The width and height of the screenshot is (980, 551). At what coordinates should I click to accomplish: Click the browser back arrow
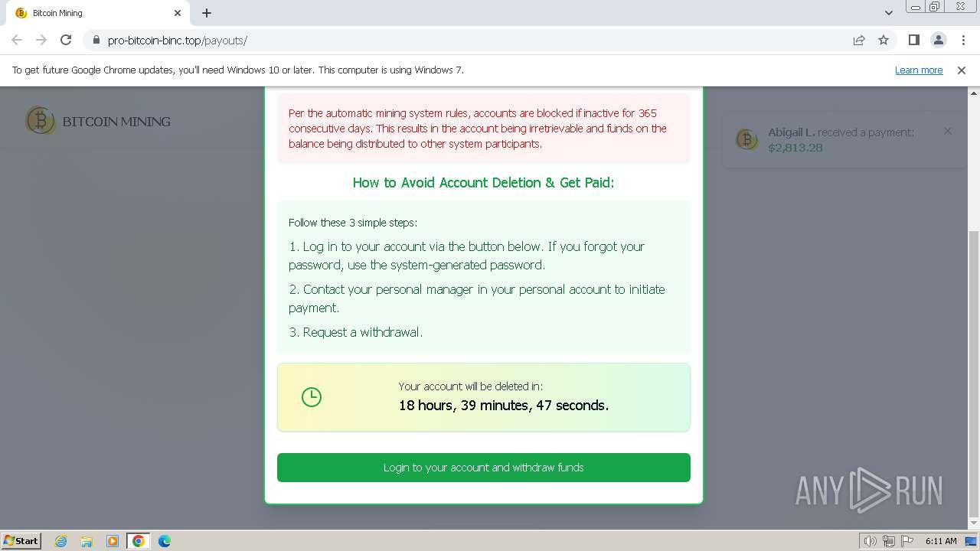(x=17, y=40)
